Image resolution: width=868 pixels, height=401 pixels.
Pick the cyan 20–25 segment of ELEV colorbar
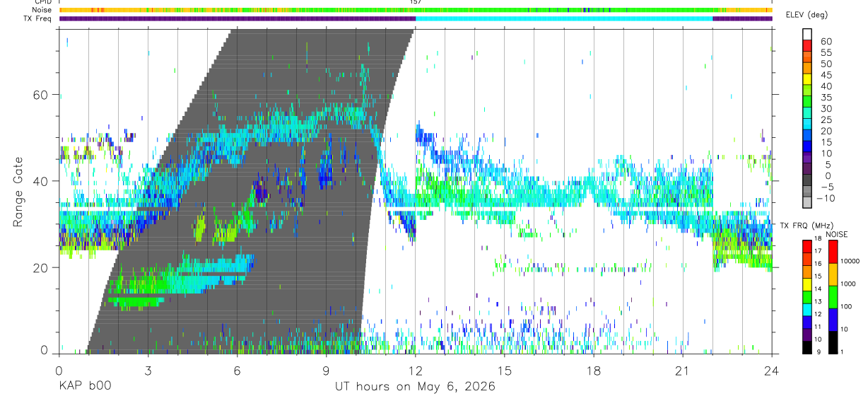click(x=807, y=124)
